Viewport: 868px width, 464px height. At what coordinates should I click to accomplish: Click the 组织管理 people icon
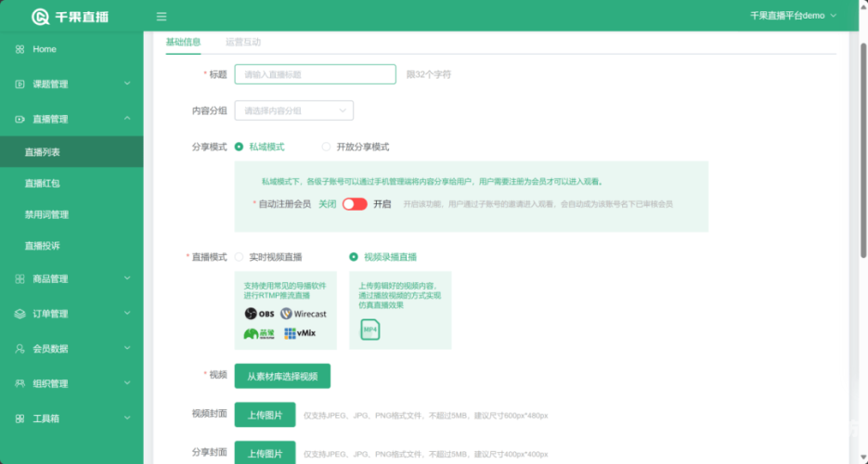(19, 383)
